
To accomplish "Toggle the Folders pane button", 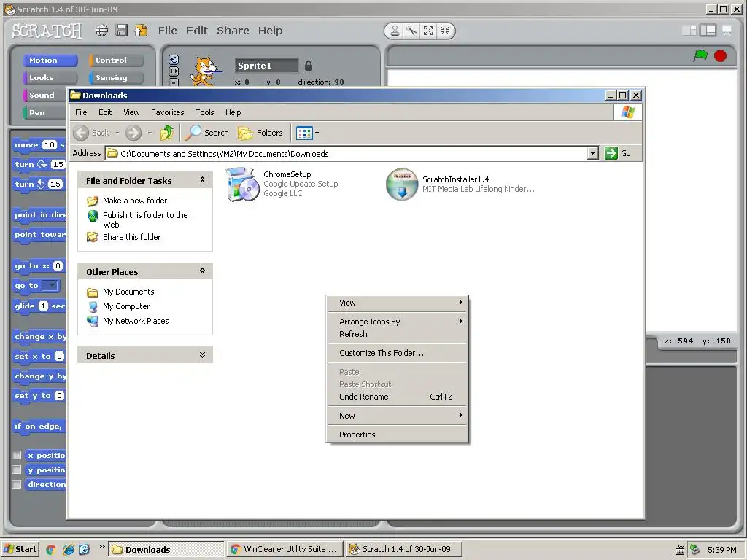I will [260, 133].
